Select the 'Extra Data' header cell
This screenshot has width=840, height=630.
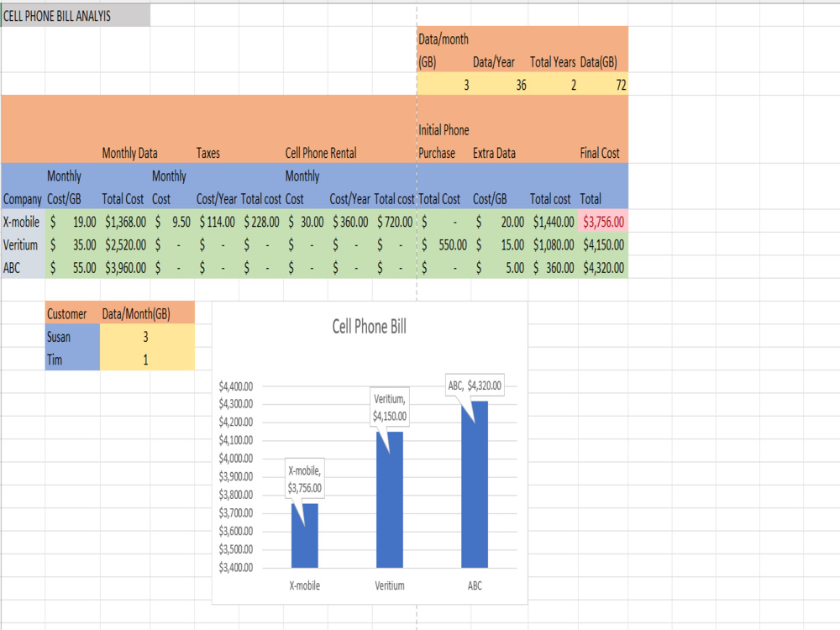(x=494, y=153)
